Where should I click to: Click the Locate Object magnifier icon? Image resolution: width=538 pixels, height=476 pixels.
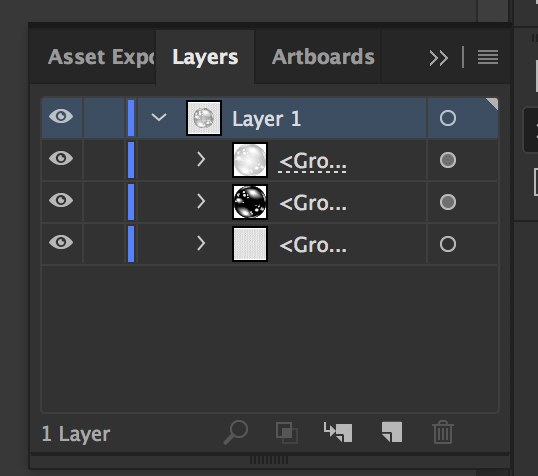(x=236, y=432)
